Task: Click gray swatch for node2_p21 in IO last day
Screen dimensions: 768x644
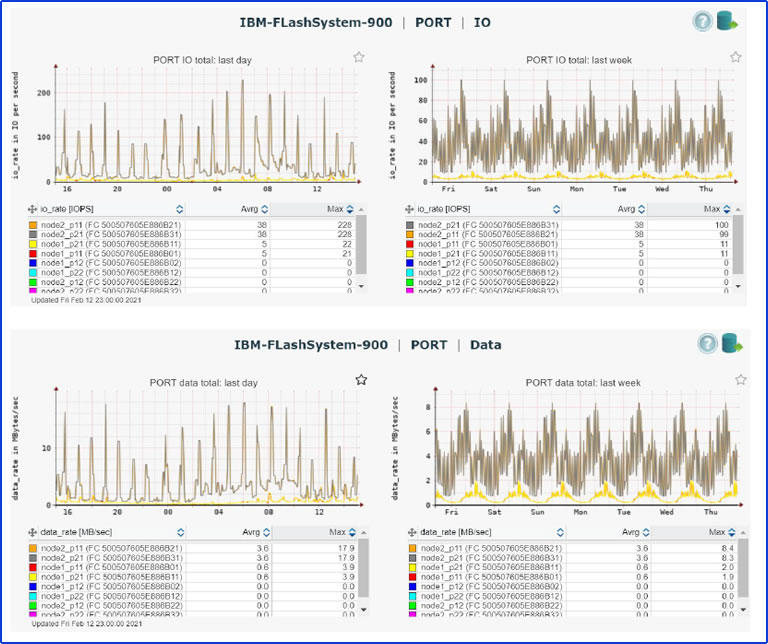Action: [33, 235]
